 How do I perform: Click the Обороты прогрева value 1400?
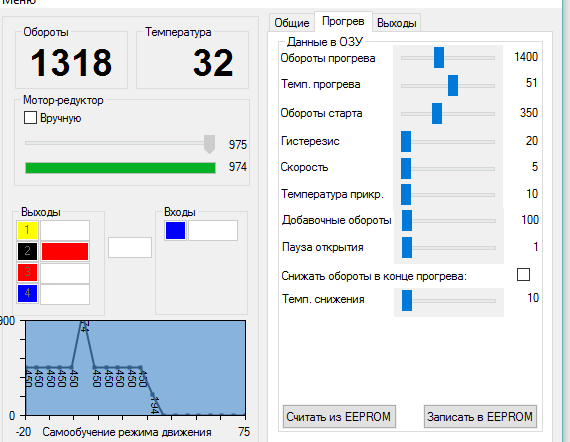tap(526, 57)
